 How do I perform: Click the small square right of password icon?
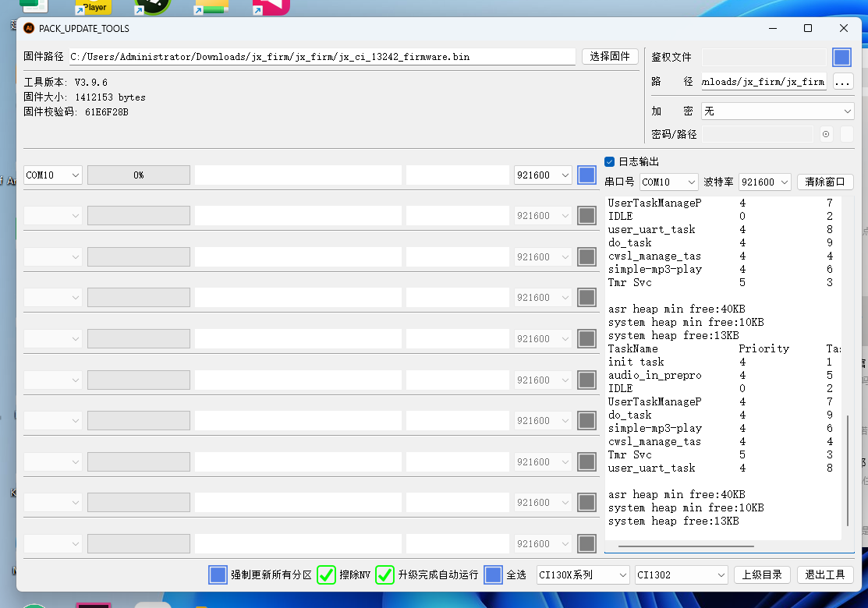tap(846, 134)
